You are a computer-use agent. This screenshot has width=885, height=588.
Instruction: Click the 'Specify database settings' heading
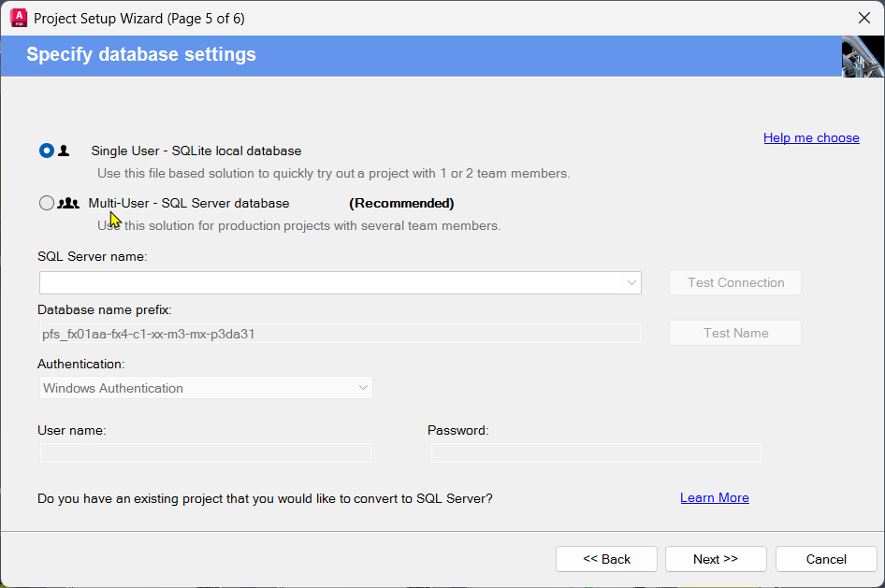[141, 54]
